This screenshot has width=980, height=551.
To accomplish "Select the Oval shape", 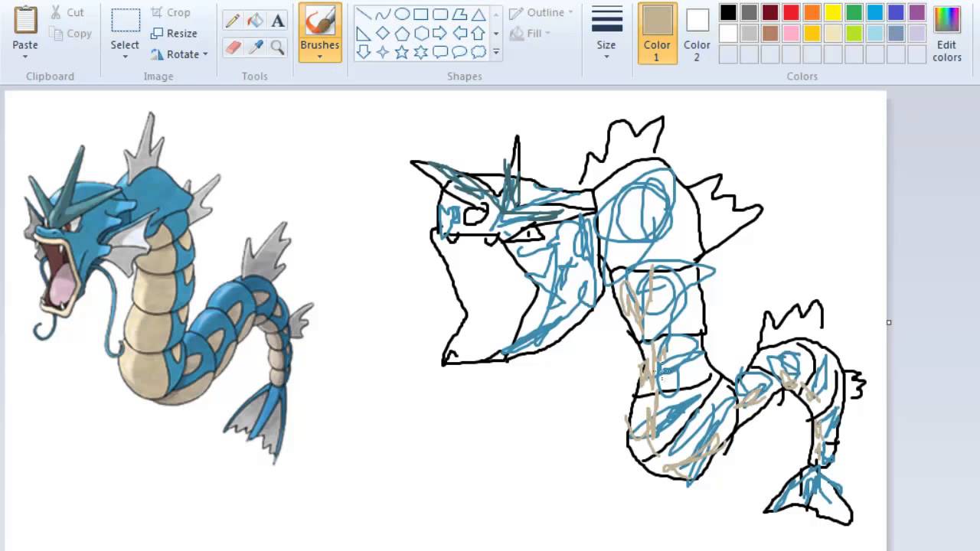I will (401, 13).
